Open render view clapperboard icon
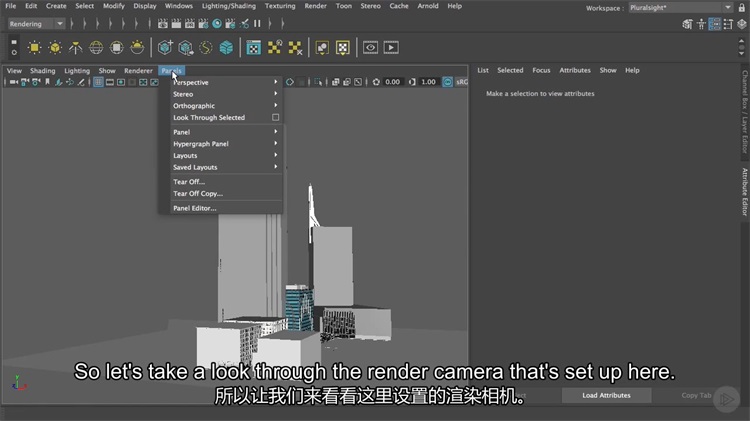750x421 pixels. 163,23
